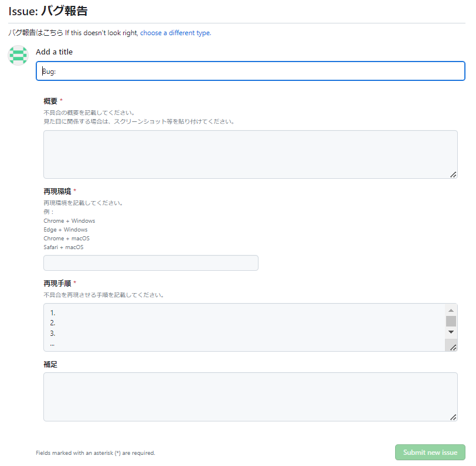The image size is (476, 466).
Task: Click the 概要 field label
Action: (x=50, y=101)
